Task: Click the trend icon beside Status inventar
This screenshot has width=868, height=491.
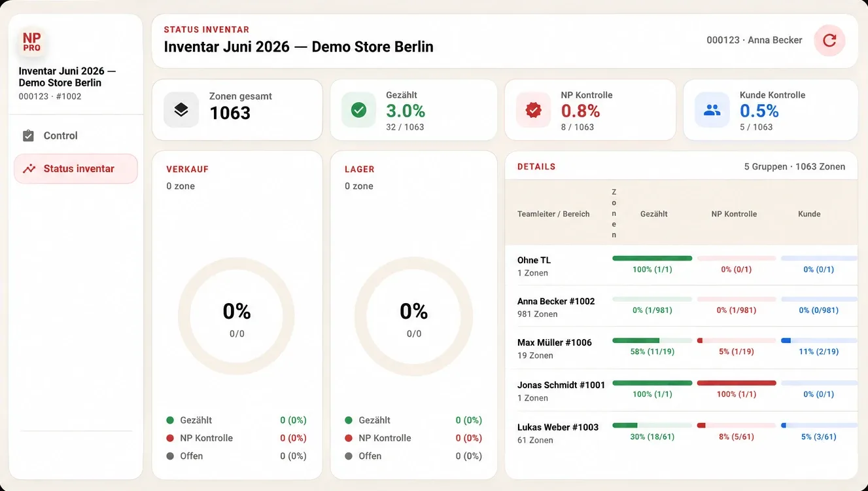Action: click(x=29, y=168)
